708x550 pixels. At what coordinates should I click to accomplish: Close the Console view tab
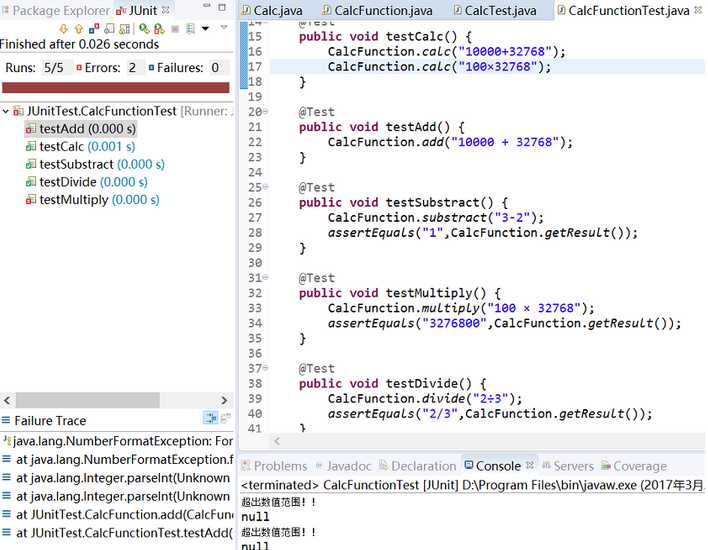point(530,465)
